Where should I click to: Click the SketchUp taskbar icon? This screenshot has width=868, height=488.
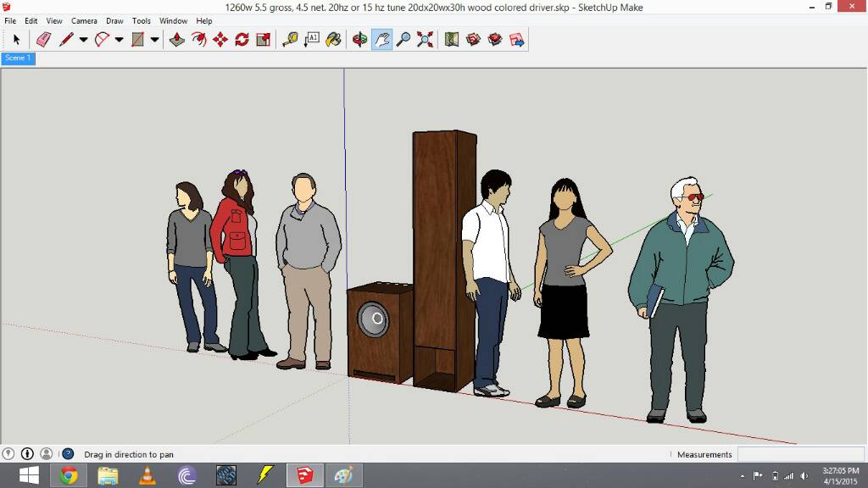[304, 475]
